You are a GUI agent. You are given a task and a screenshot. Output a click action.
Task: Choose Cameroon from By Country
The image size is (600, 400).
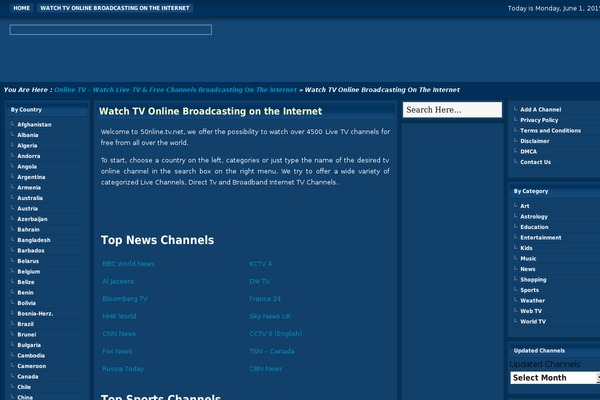click(x=31, y=366)
